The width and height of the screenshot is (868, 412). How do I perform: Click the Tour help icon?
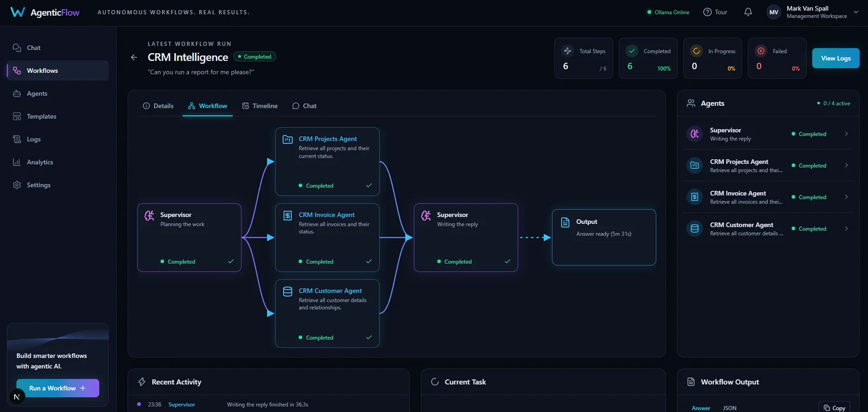[x=707, y=12]
